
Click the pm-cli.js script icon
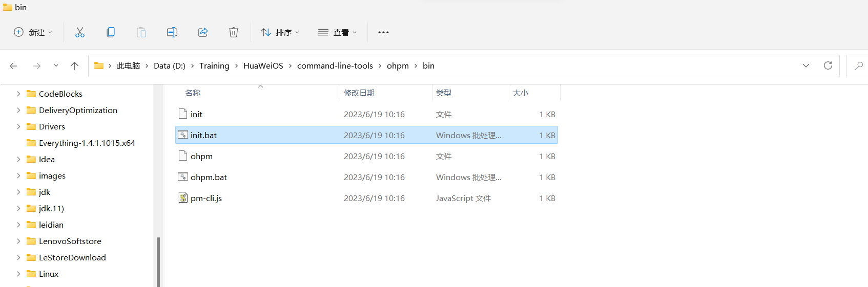[183, 197]
